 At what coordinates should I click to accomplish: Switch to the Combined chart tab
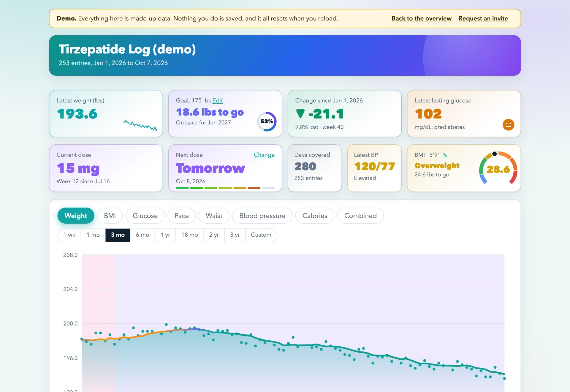click(360, 216)
